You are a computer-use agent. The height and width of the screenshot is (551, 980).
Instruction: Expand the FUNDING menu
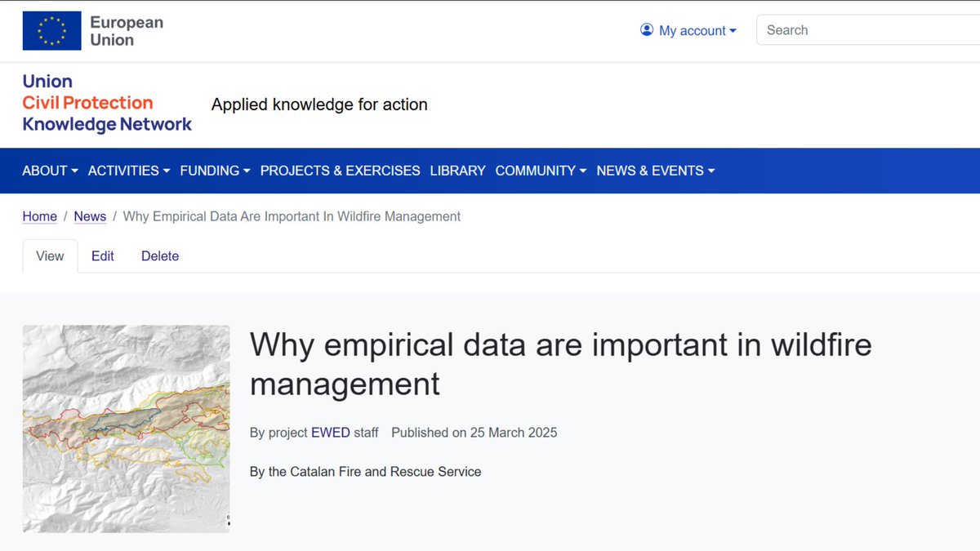point(215,171)
